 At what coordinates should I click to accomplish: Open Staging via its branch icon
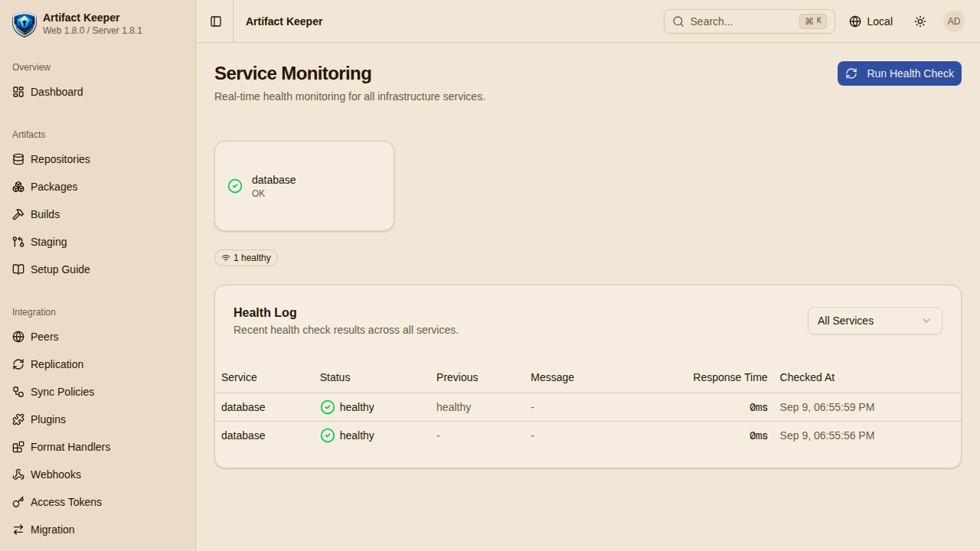point(18,242)
